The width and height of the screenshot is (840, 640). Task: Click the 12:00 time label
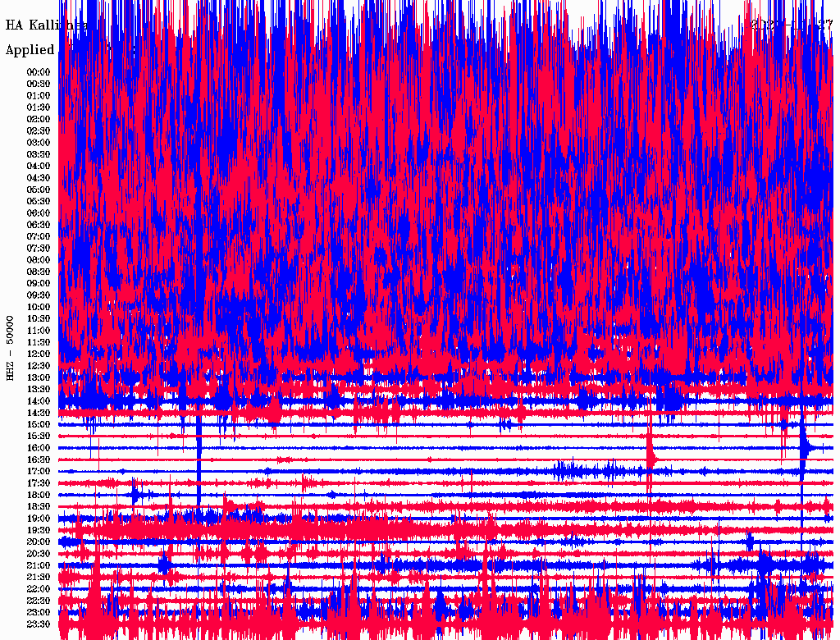coord(39,354)
